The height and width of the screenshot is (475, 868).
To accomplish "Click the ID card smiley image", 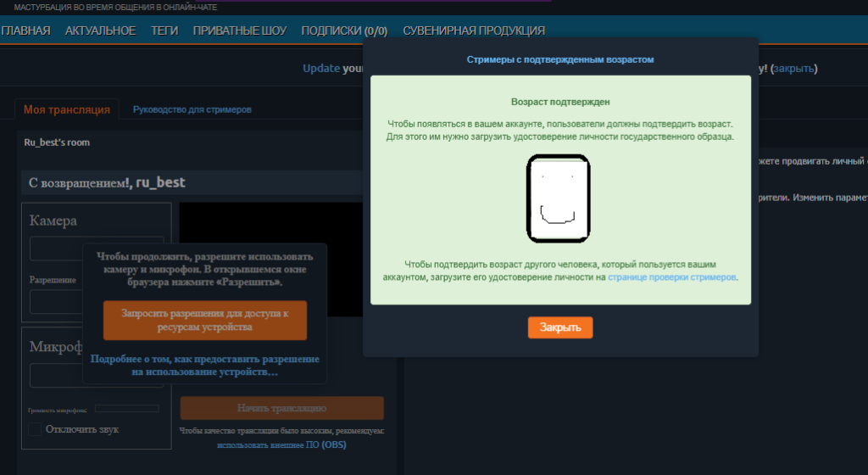I will coord(558,197).
